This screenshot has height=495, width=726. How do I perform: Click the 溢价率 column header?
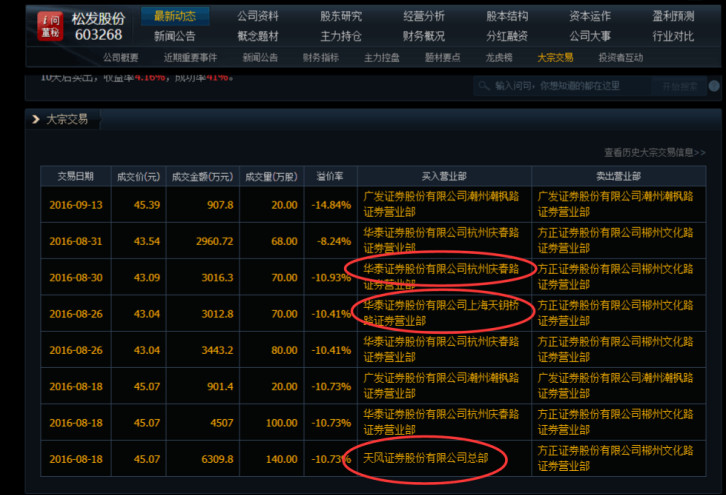tap(330, 176)
